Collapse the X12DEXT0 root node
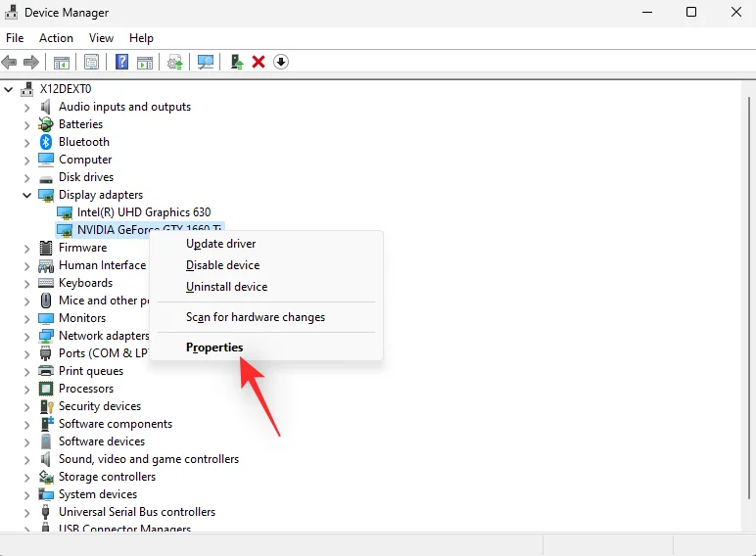The image size is (756, 556). pos(9,89)
